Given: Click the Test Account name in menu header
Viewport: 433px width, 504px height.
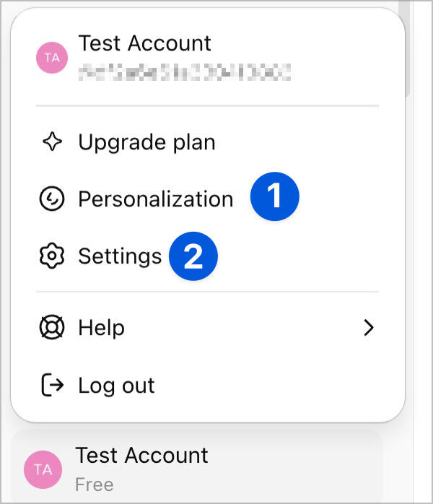Looking at the screenshot, I should point(144,43).
